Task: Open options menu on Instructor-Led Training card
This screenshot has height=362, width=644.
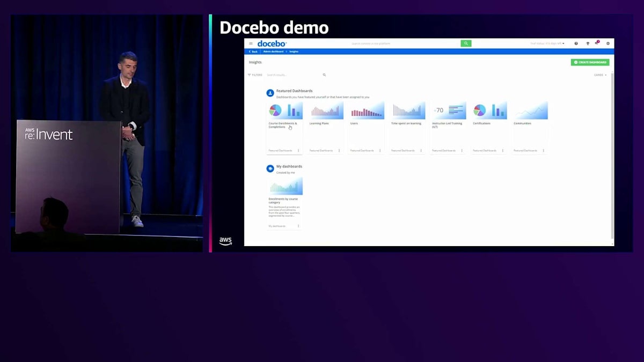Action: tap(462, 151)
